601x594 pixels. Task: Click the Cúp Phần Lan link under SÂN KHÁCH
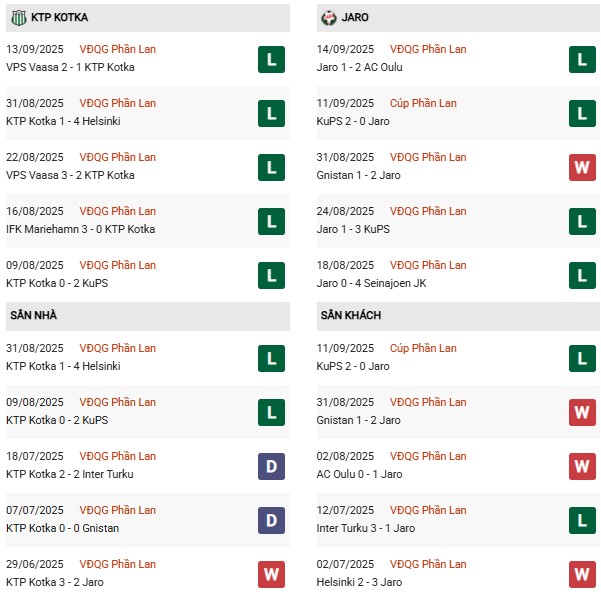pyautogui.click(x=423, y=348)
